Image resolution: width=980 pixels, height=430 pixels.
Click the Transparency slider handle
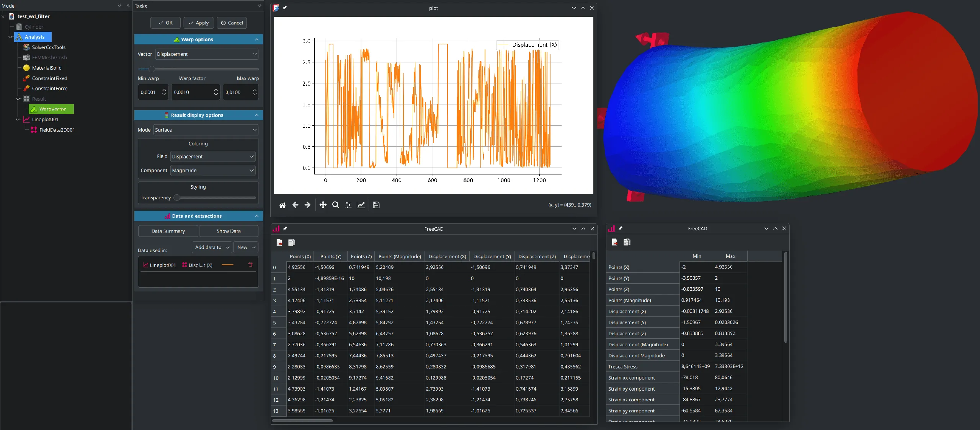[176, 198]
